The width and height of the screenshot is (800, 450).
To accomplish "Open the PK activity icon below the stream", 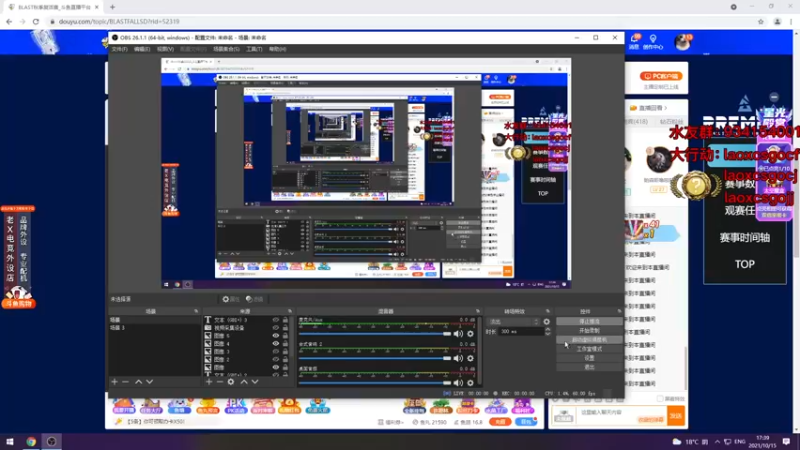I will point(235,406).
